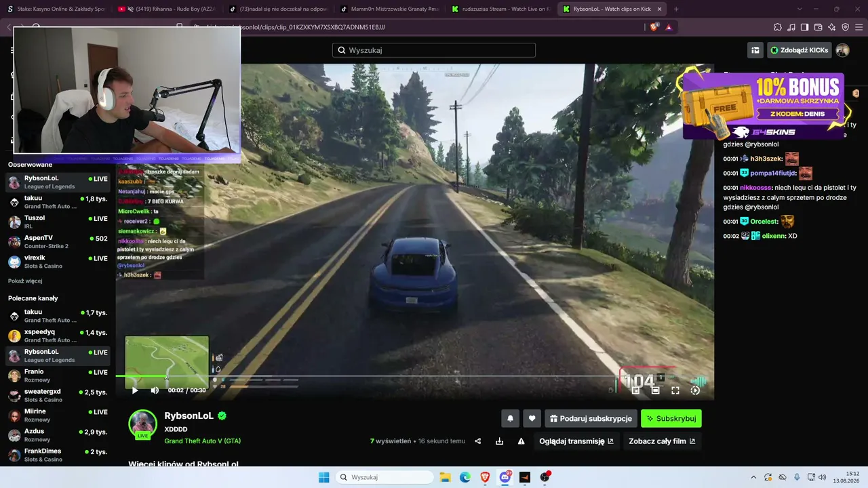Switch to the Mamm0n Mistrzowskie Granaty tab
The height and width of the screenshot is (488, 868).
[x=388, y=9]
